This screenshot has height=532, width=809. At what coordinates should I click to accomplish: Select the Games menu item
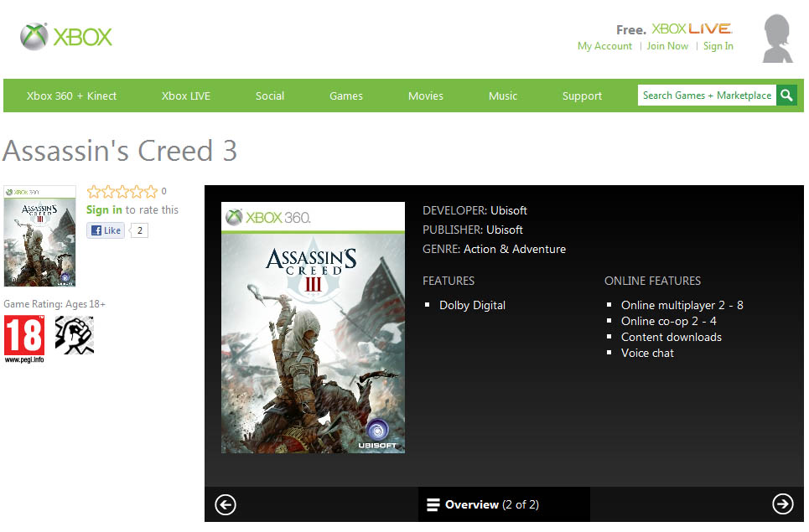click(x=345, y=96)
